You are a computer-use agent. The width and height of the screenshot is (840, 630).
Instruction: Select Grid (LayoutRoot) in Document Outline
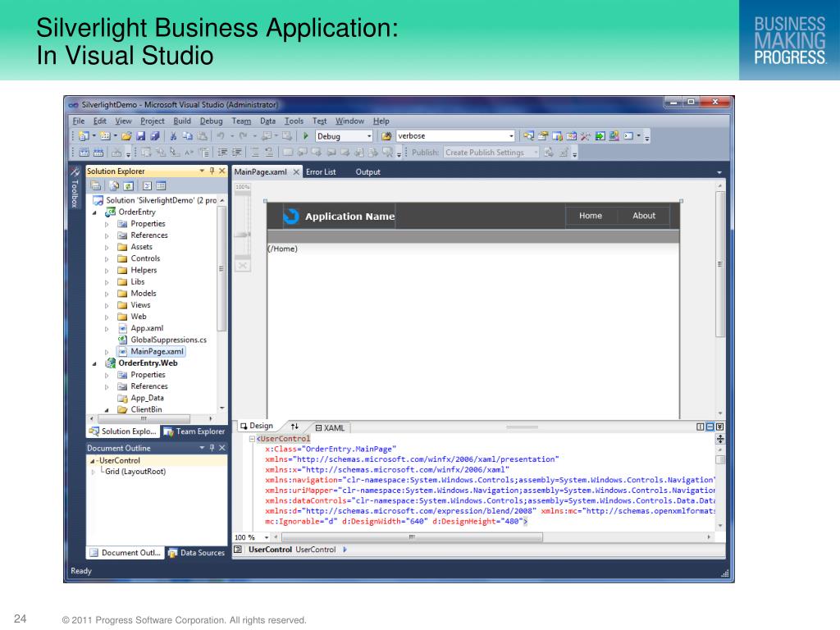[135, 472]
